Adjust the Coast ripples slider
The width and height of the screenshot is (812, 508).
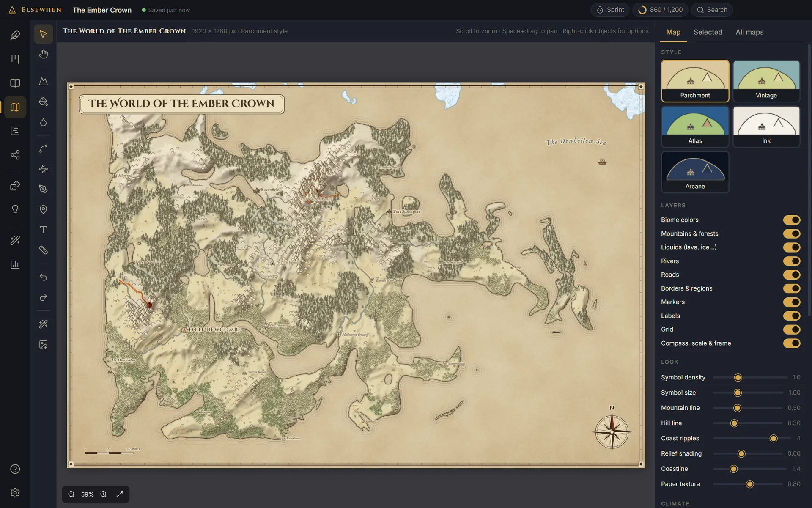click(752, 439)
